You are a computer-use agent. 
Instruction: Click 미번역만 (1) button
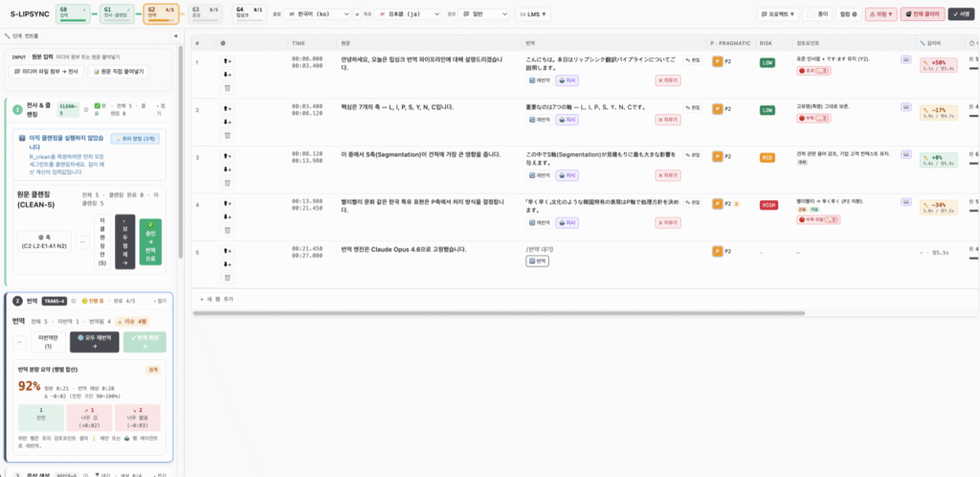click(x=48, y=342)
